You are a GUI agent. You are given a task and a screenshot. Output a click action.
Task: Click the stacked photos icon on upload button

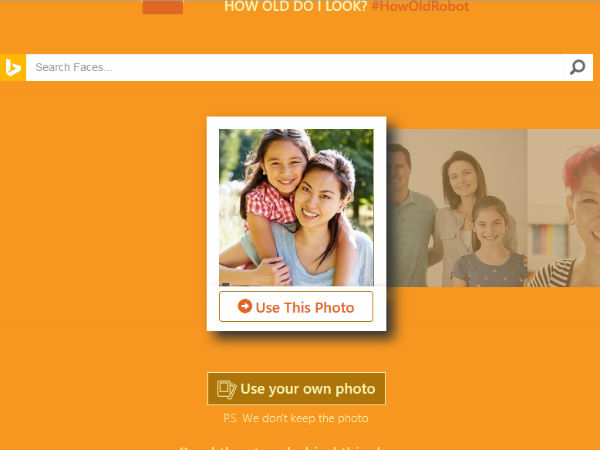coord(226,389)
